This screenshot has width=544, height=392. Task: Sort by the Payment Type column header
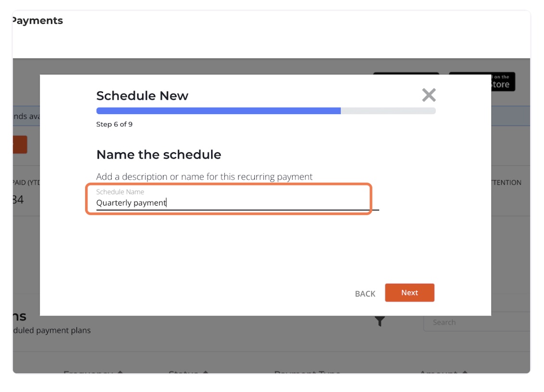point(307,372)
